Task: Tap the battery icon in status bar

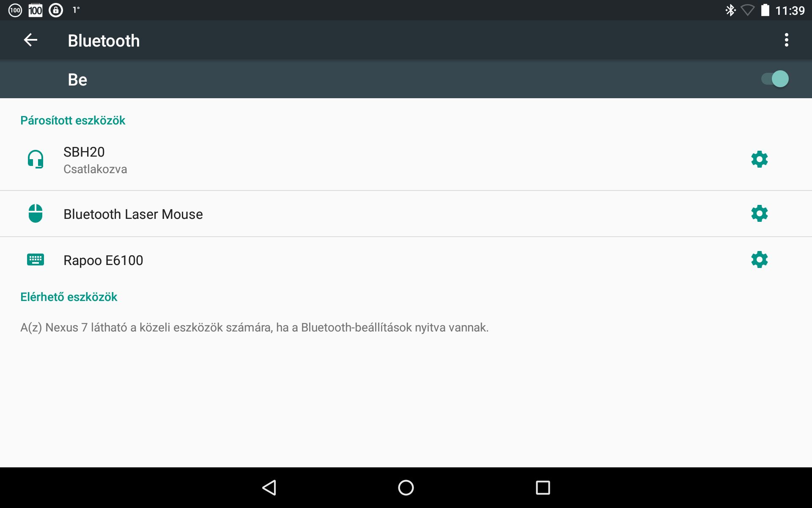Action: (x=765, y=10)
